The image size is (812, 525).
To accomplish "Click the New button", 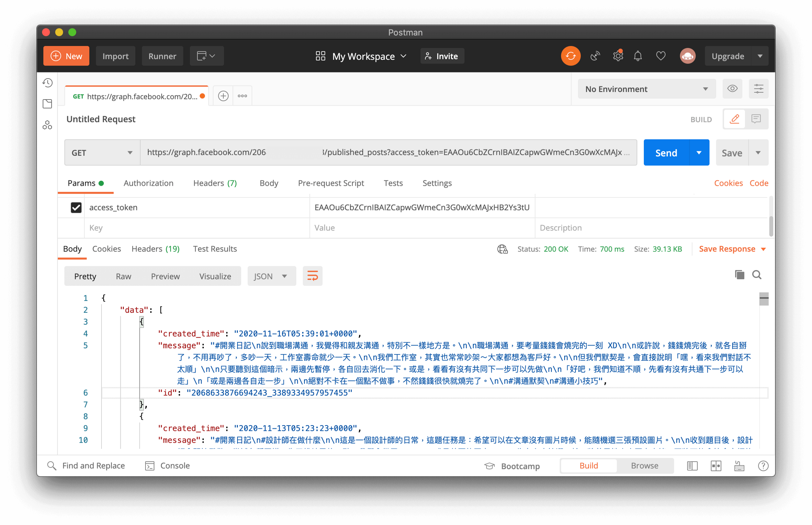I will coord(66,56).
